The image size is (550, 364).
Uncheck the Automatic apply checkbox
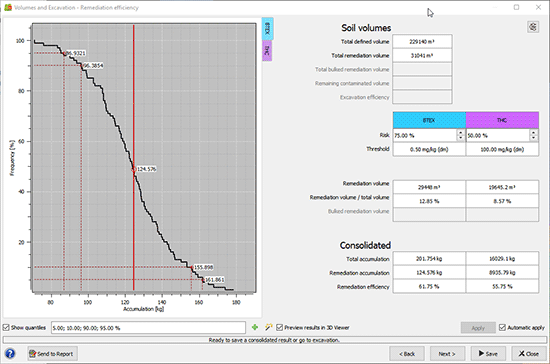click(502, 328)
